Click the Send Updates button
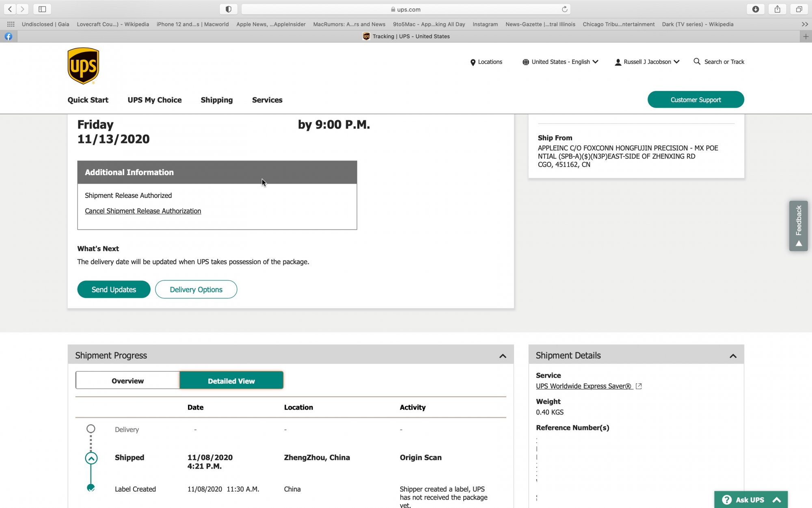The height and width of the screenshot is (508, 812). point(114,289)
